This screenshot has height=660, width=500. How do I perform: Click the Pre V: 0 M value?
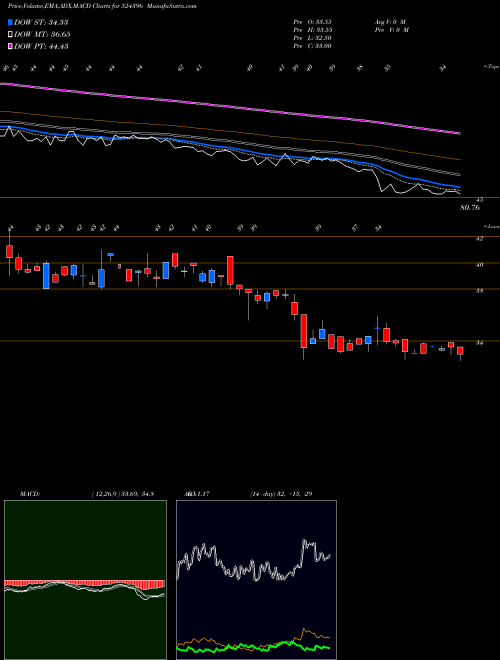pyautogui.click(x=391, y=30)
